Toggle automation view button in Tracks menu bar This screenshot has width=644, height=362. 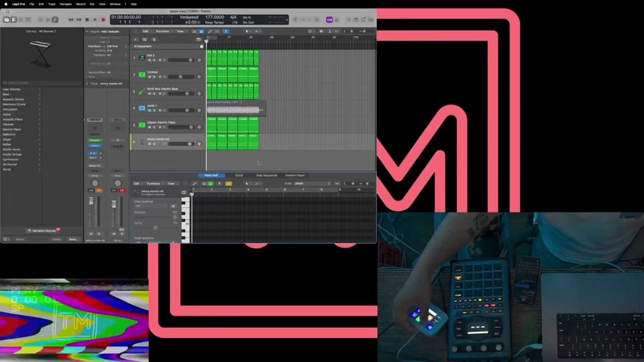210,32
